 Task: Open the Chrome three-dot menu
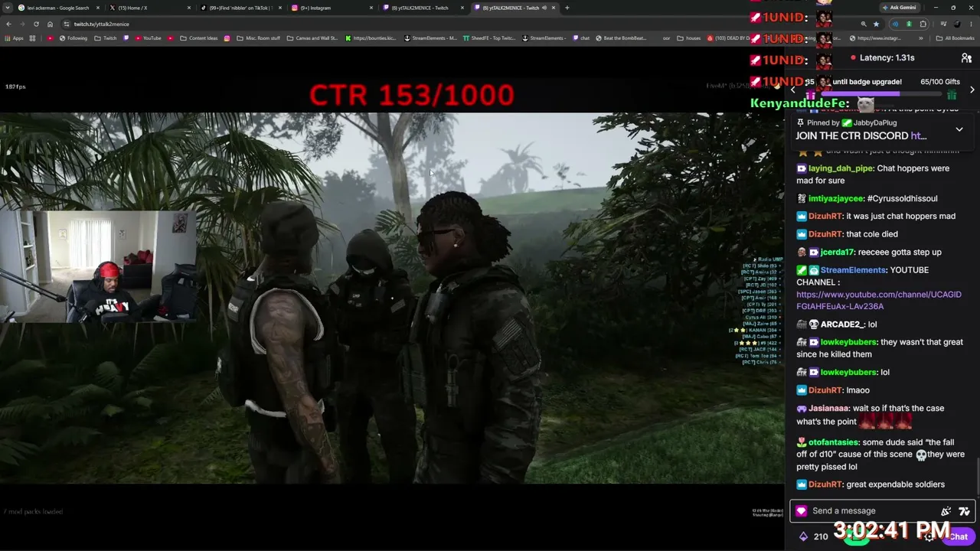(x=971, y=24)
